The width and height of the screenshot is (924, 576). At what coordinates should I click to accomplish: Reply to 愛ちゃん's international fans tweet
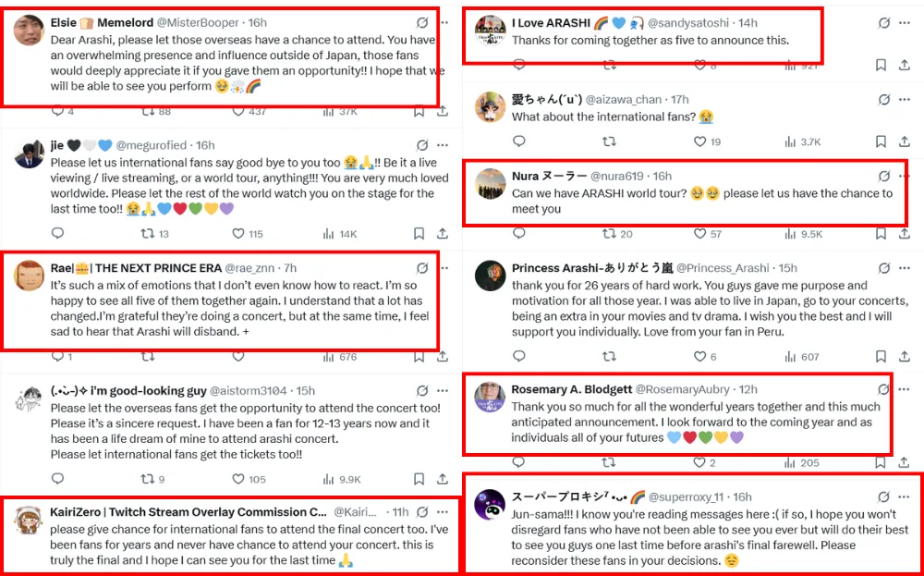[519, 141]
